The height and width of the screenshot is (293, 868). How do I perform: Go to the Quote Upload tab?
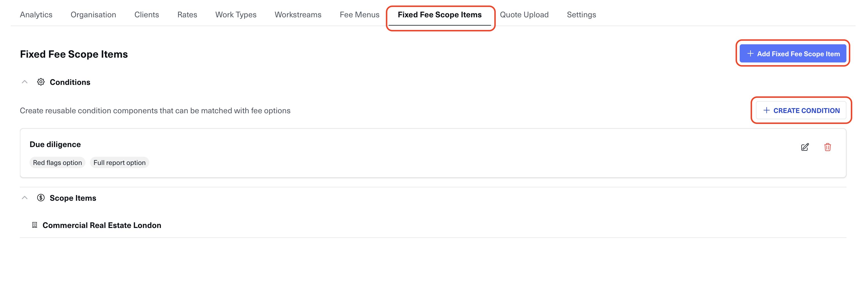tap(524, 14)
